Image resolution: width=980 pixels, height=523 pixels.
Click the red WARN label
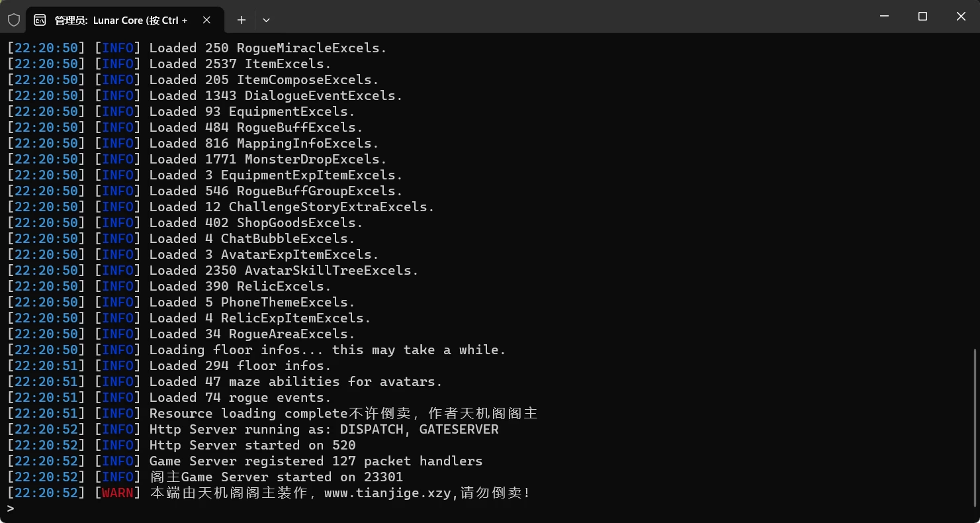click(118, 493)
